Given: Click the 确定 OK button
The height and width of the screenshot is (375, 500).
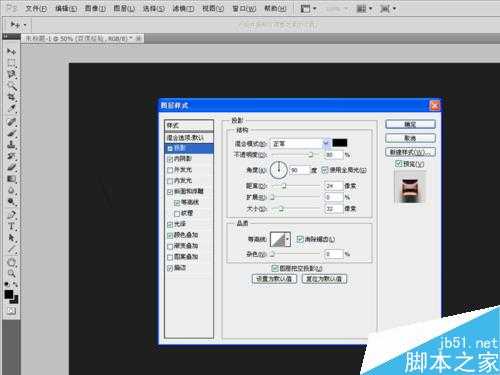Looking at the screenshot, I should [x=410, y=124].
